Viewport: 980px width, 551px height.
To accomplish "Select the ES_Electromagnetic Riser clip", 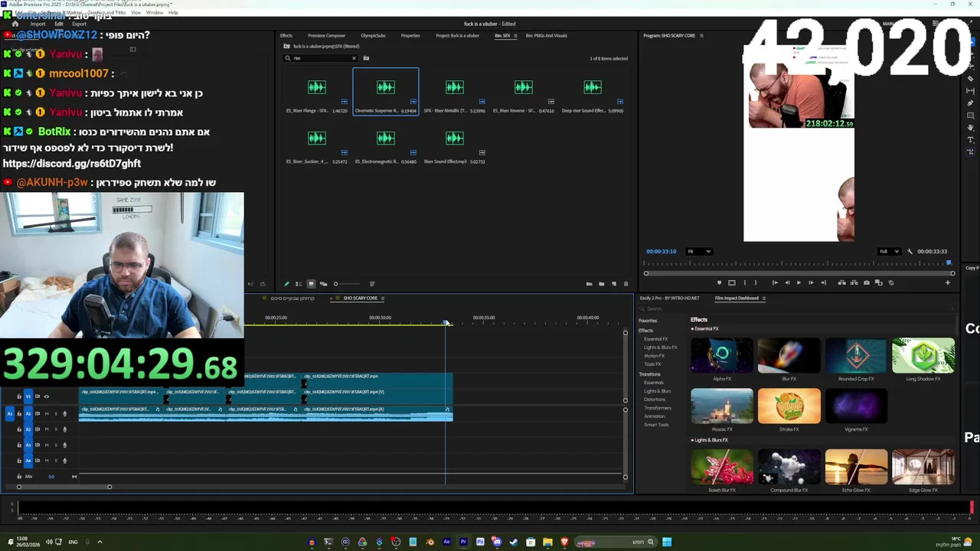I will coord(385,139).
